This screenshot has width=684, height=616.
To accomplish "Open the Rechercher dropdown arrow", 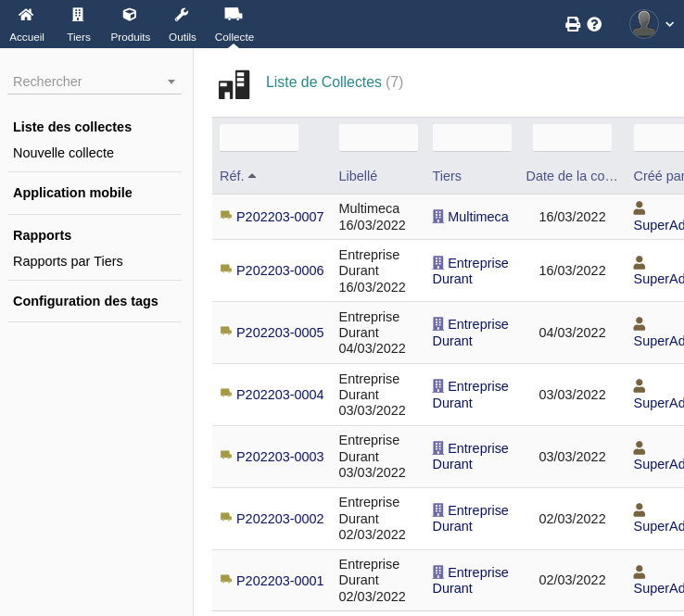I will [171, 82].
